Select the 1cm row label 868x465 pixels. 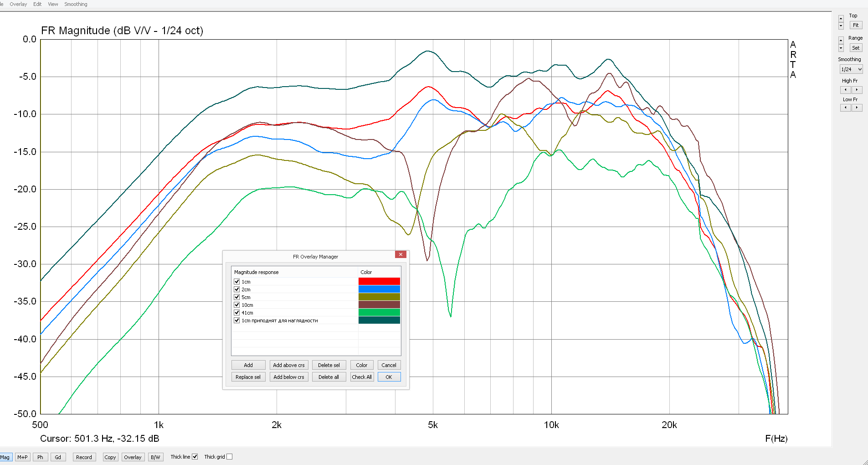pos(246,282)
